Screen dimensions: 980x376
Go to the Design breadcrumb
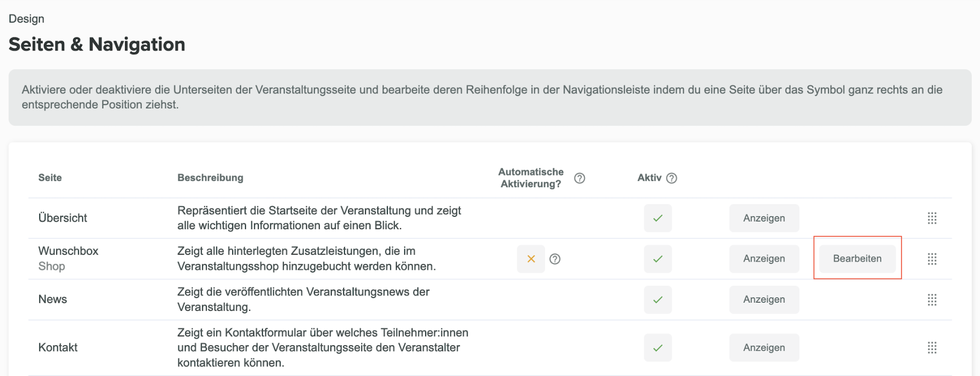coord(27,19)
